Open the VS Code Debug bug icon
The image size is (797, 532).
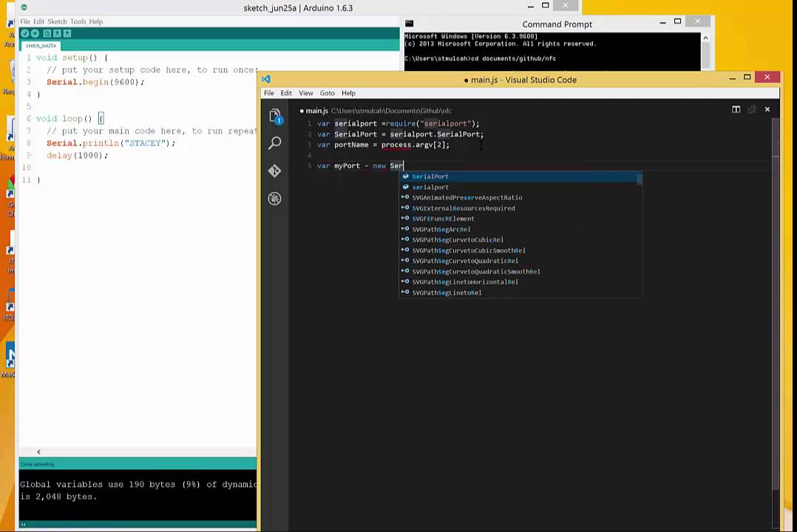pos(275,198)
